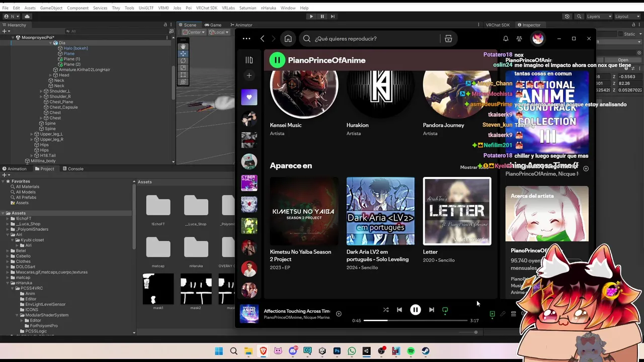The image size is (644, 362).
Task: Select the Move tool in Scene
Action: coord(183,53)
